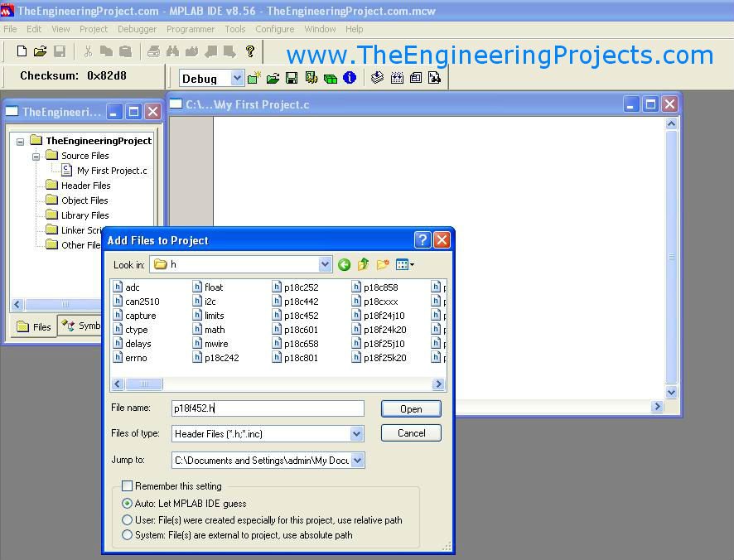Viewport: 734px width, 560px height.
Task: Open the Configure menu
Action: pos(275,29)
